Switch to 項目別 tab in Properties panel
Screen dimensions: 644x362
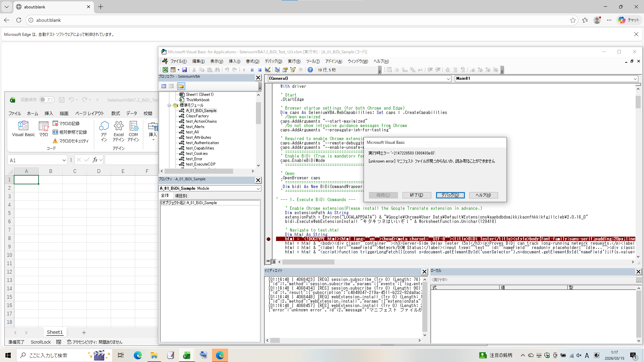(x=181, y=196)
